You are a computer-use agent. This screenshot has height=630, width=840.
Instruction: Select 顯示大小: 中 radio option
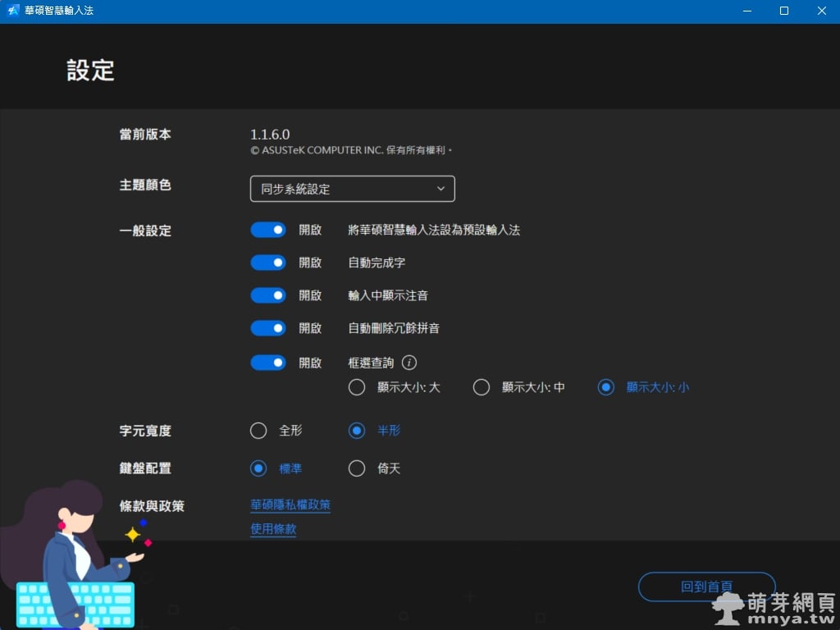click(x=482, y=387)
